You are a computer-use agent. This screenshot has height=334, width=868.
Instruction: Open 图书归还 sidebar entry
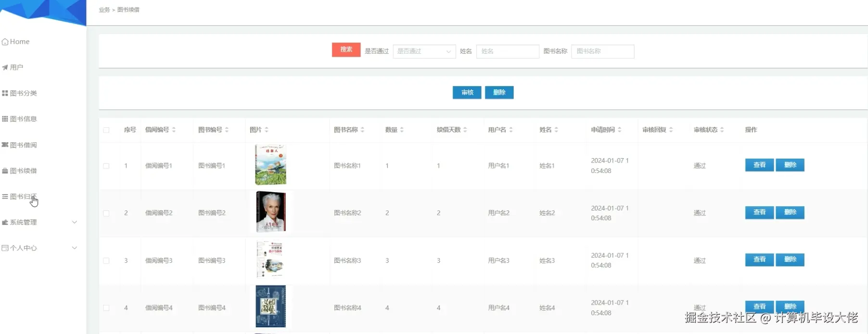20,197
